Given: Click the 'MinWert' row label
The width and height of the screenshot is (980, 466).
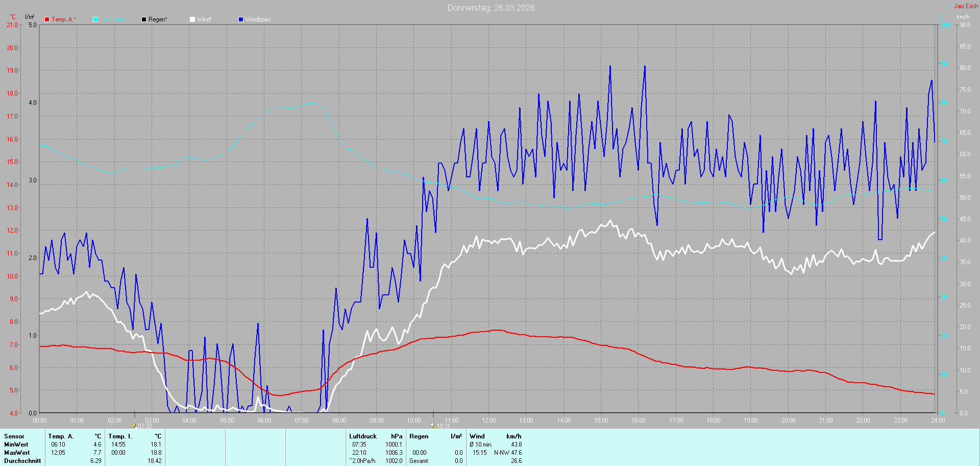Looking at the screenshot, I should 17,445.
